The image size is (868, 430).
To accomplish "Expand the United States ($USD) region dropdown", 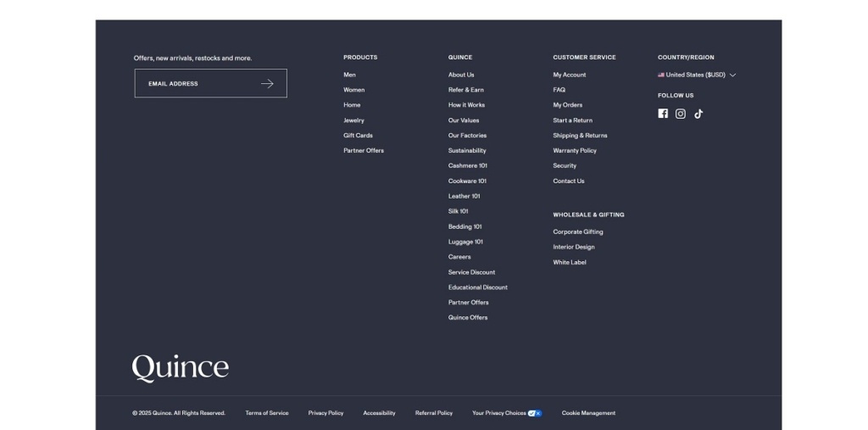I will click(732, 75).
